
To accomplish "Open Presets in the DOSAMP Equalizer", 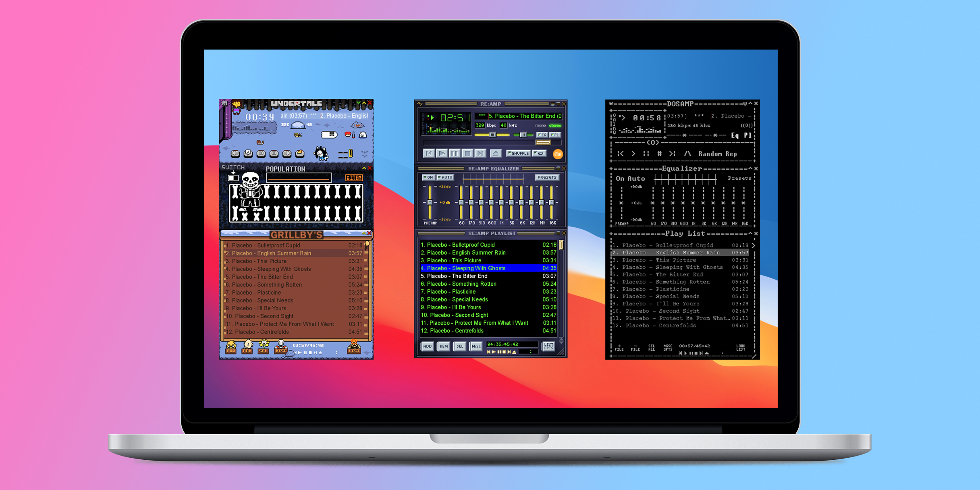I will [x=739, y=178].
